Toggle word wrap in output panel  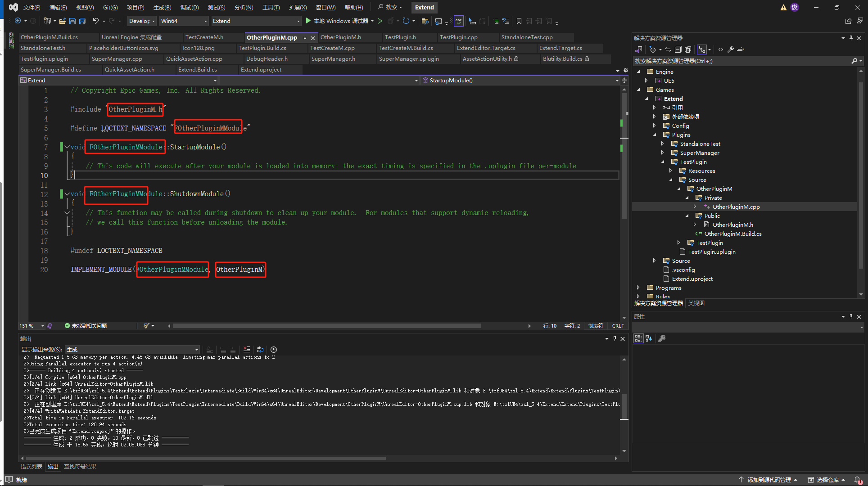[x=260, y=350]
